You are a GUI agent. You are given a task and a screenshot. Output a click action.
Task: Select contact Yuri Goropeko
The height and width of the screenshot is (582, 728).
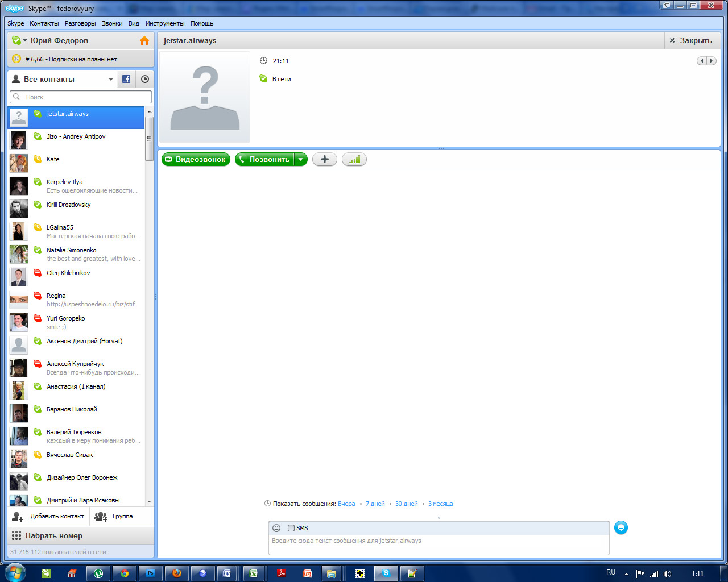pyautogui.click(x=77, y=322)
